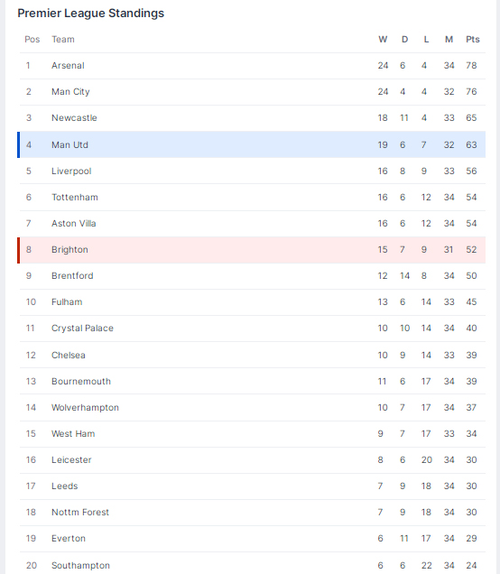The image size is (500, 574).
Task: Click the W column header
Action: coord(383,40)
